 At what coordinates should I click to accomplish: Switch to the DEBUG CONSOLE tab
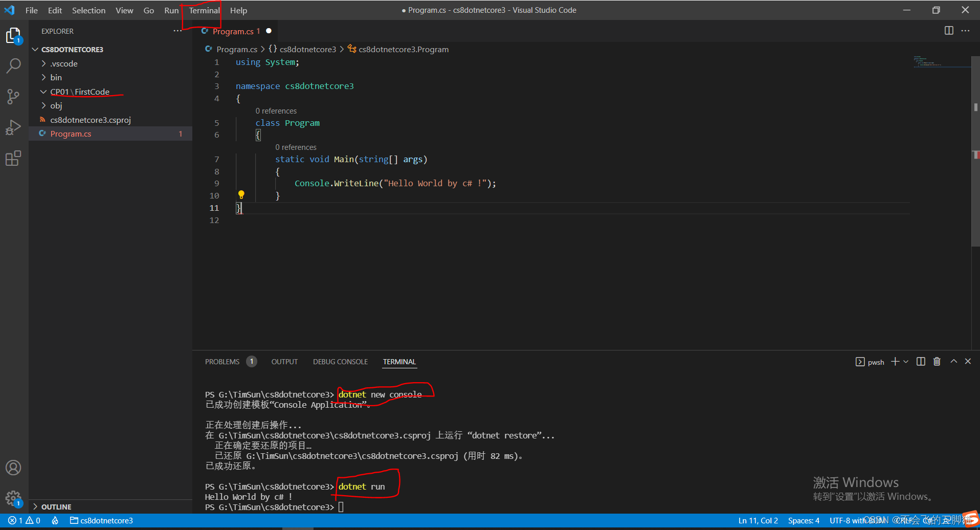pyautogui.click(x=340, y=362)
